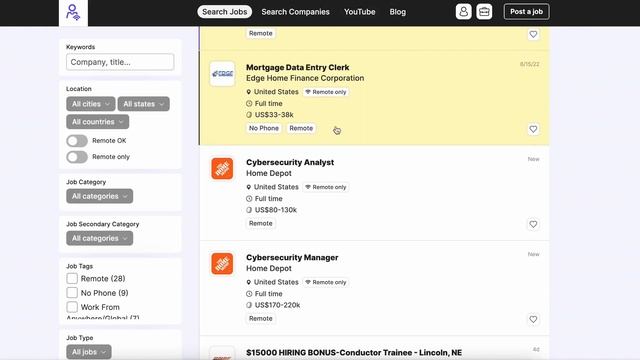Open Cybersecurity Analyst job title
640x360 pixels.
290,162
